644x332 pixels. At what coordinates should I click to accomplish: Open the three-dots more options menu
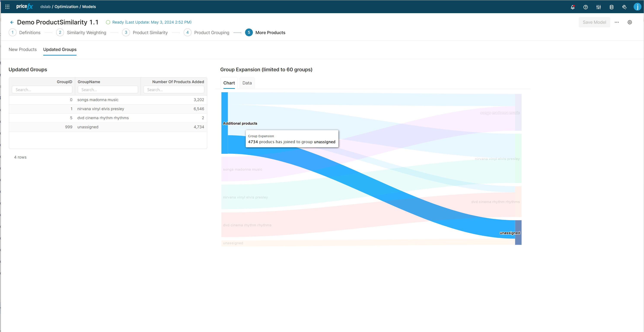617,22
